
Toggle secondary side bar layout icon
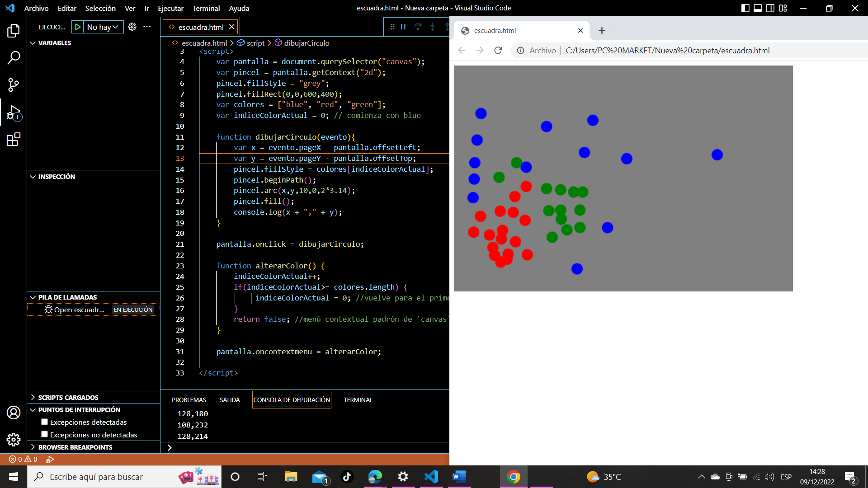[770, 8]
